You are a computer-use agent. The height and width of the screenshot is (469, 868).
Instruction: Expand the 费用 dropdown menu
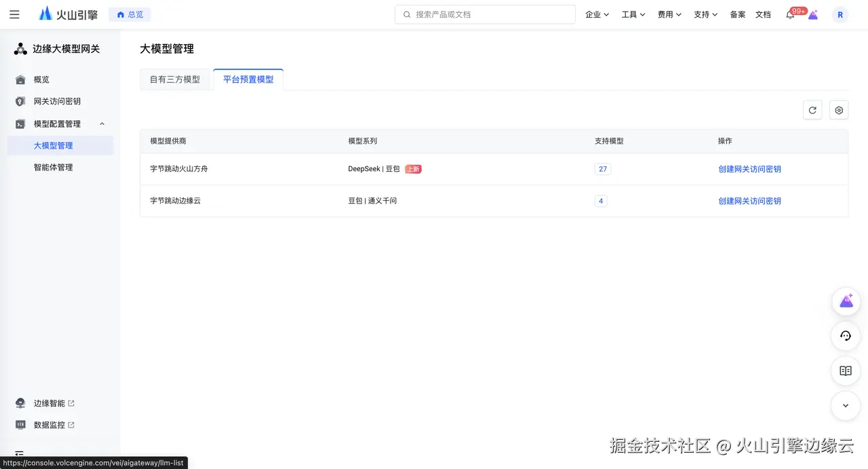pyautogui.click(x=669, y=14)
